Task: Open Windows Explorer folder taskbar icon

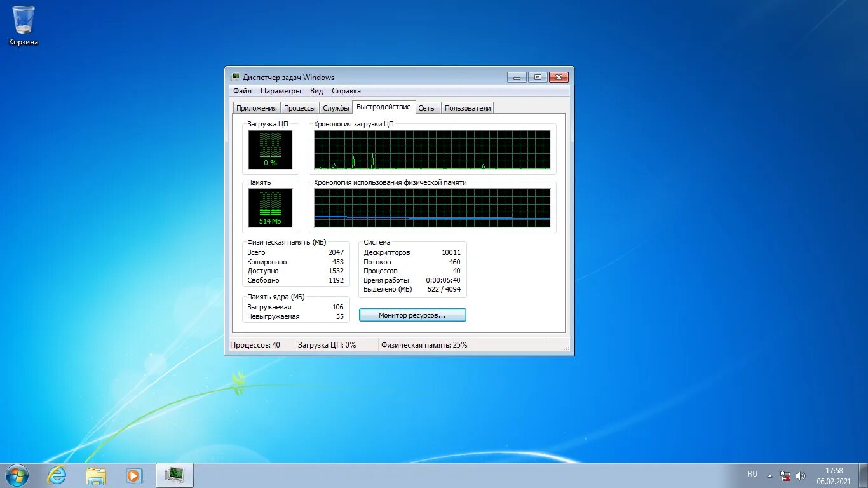Action: coord(96,475)
